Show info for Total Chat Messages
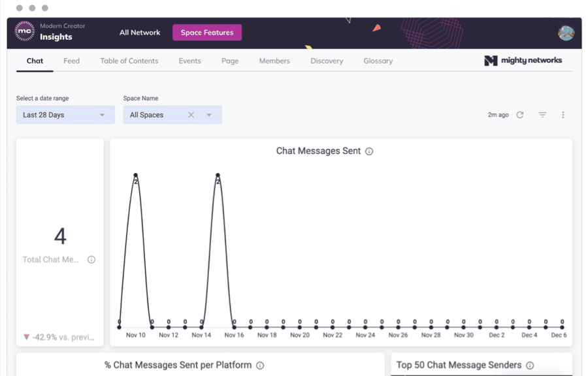This screenshot has height=376, width=588. click(x=91, y=260)
